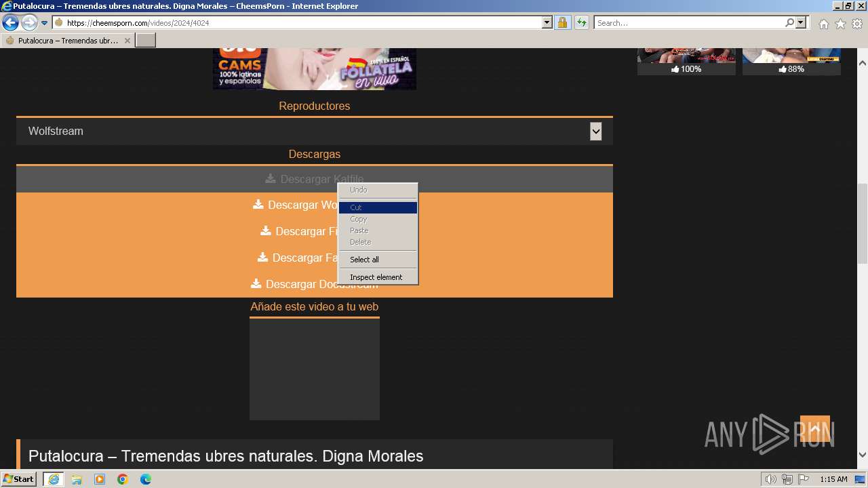Click the network tray icon
Viewport: 868px width, 488px height.
pyautogui.click(x=787, y=480)
